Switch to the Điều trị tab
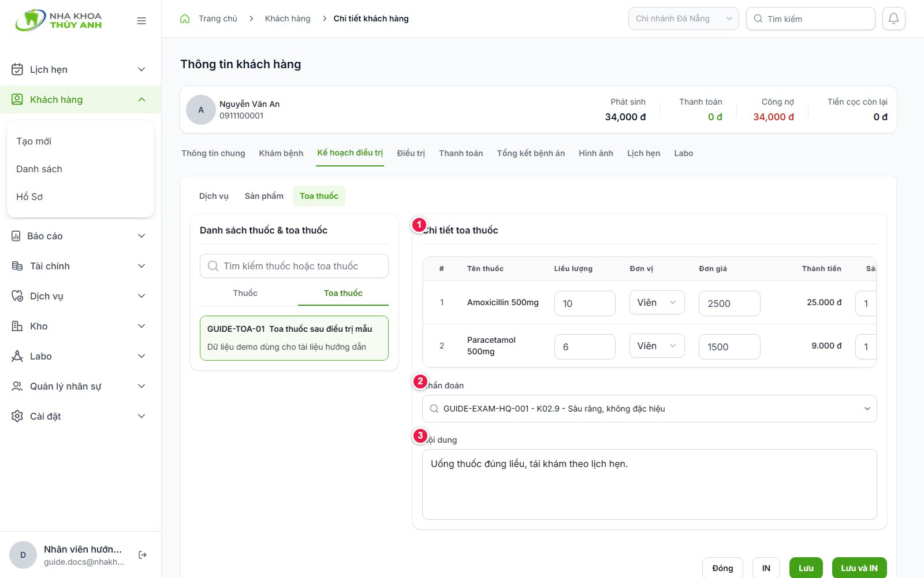Screen dimensions: 924x578 tap(411, 153)
